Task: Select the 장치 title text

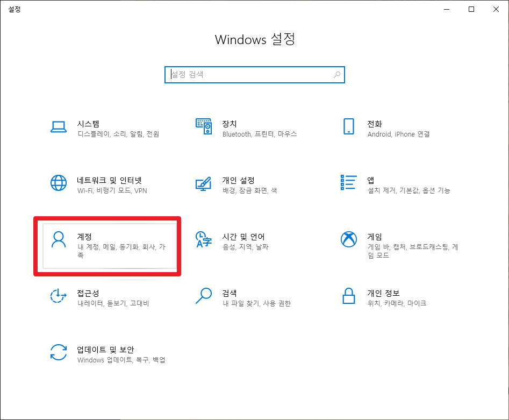Action: tap(229, 124)
